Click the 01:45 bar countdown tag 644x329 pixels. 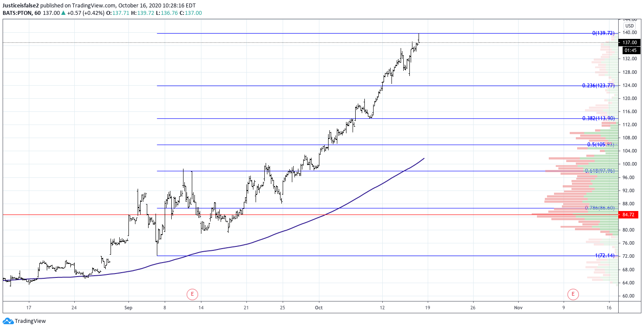click(631, 50)
